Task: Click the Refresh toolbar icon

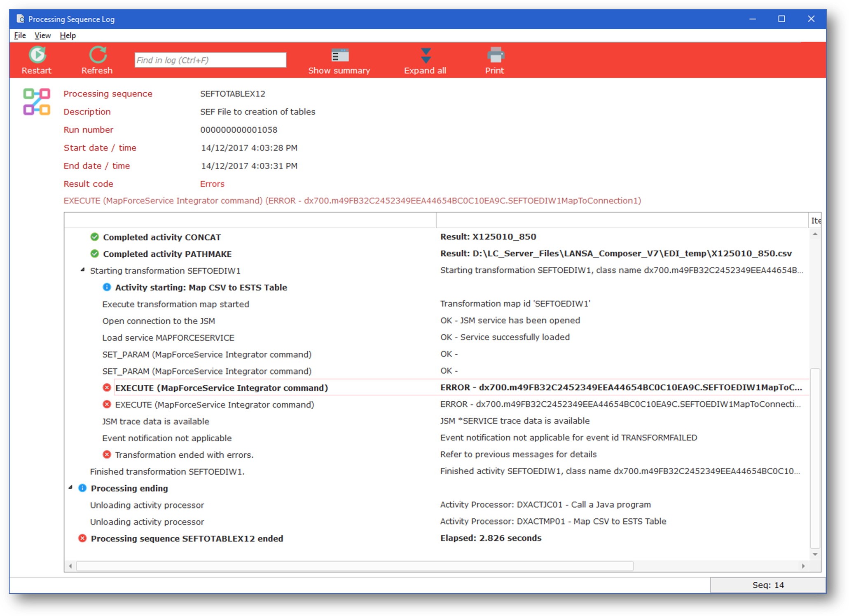Action: point(98,55)
